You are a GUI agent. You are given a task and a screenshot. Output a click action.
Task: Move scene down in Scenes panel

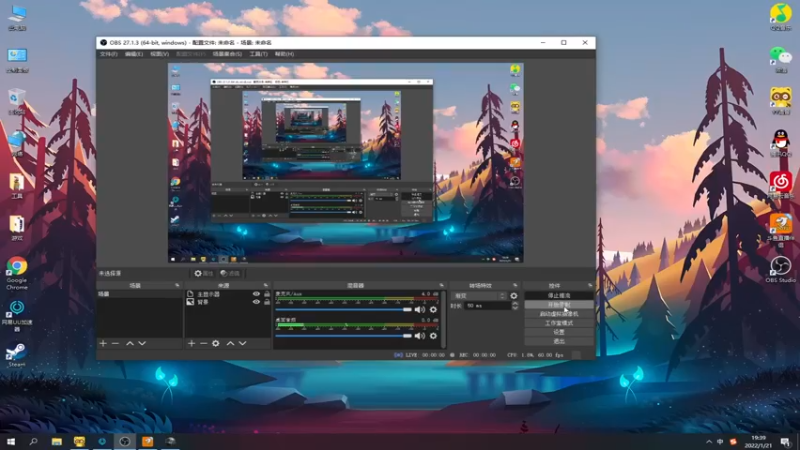142,343
